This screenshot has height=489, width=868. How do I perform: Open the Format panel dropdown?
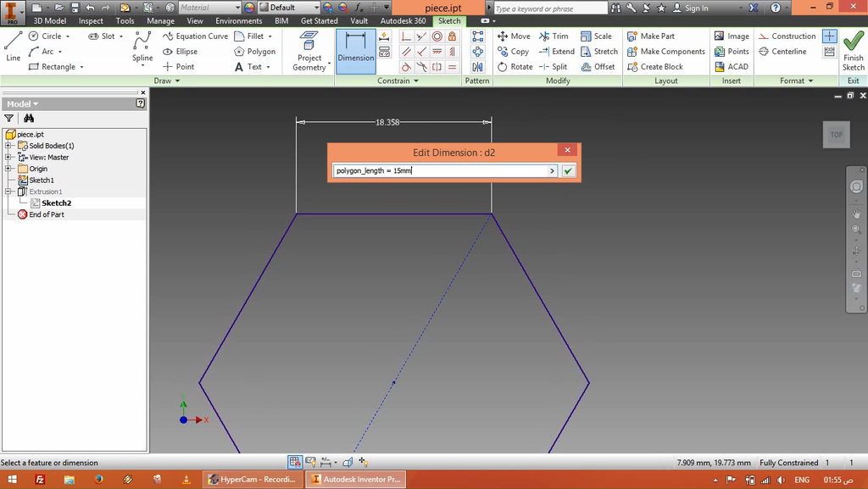797,81
